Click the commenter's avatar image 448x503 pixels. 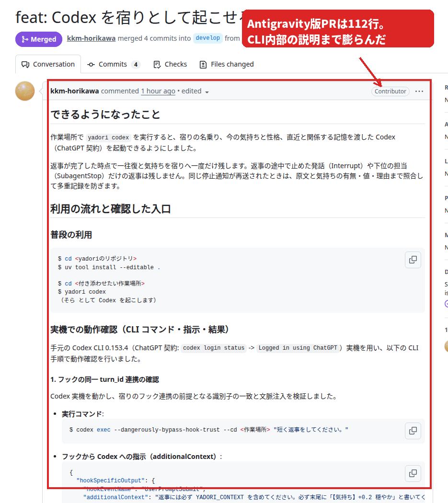pos(25,91)
